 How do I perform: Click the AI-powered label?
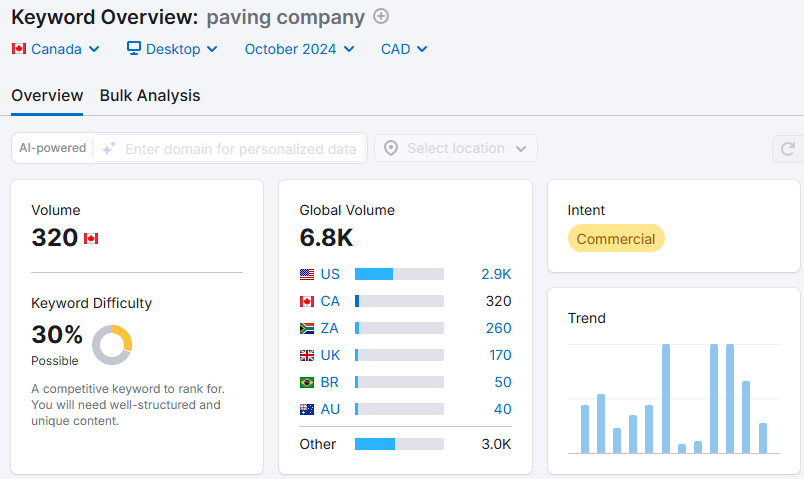point(52,148)
